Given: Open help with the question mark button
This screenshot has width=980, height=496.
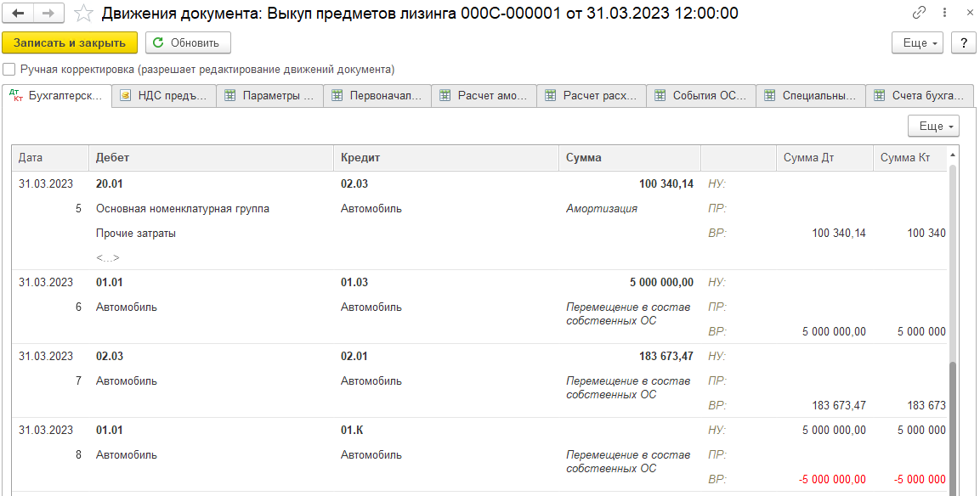Looking at the screenshot, I should pyautogui.click(x=963, y=42).
